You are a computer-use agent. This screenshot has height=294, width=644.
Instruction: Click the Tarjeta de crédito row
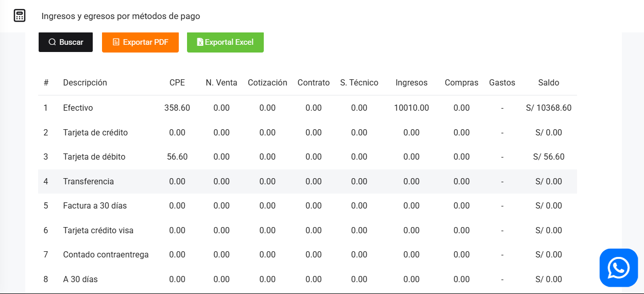[x=95, y=132]
